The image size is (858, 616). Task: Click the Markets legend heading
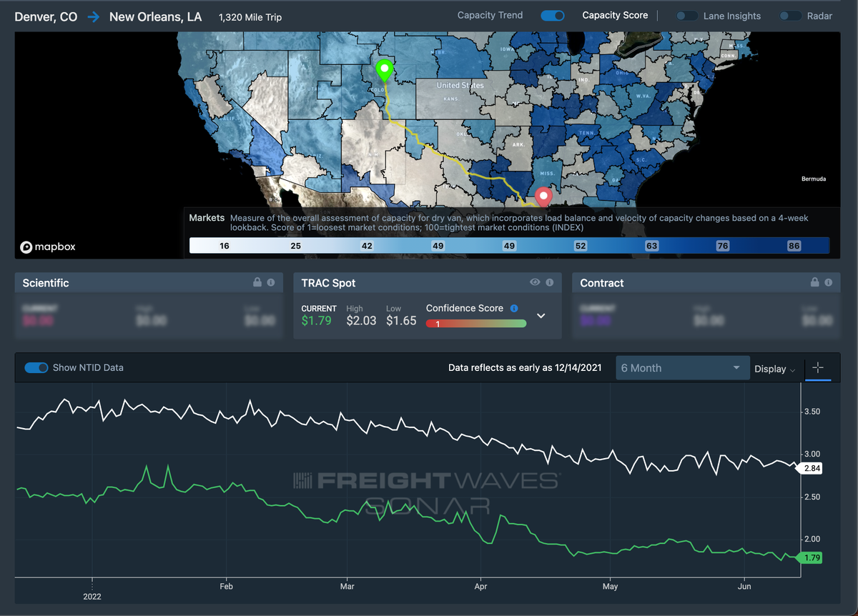207,218
